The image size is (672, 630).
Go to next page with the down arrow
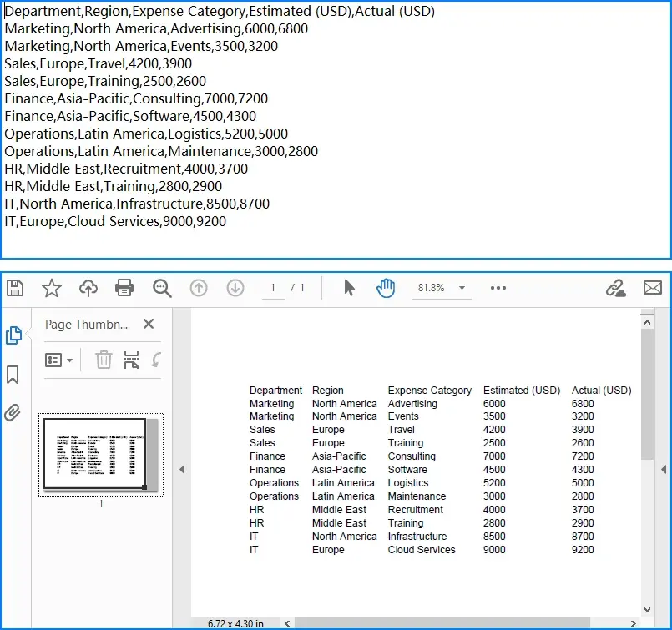tap(235, 288)
